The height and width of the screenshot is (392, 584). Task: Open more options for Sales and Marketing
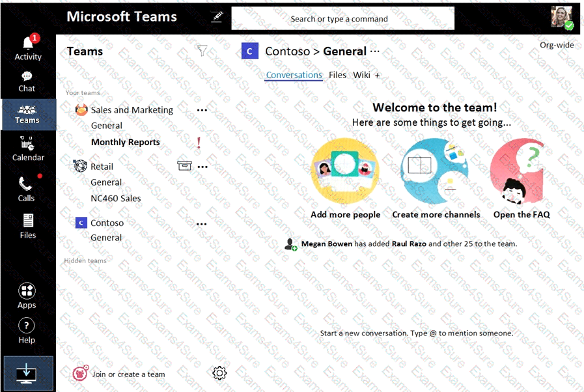tap(202, 110)
